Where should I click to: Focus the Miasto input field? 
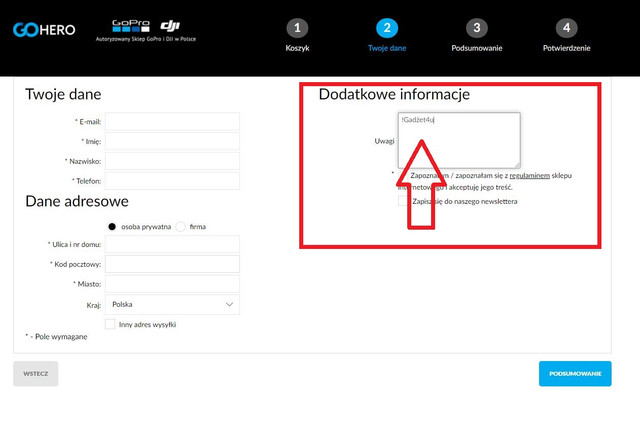tap(172, 284)
